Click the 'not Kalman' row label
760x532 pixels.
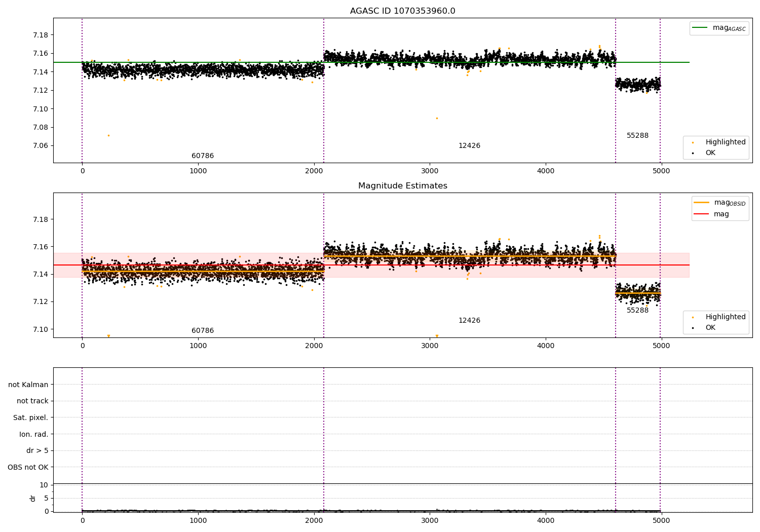coord(28,385)
